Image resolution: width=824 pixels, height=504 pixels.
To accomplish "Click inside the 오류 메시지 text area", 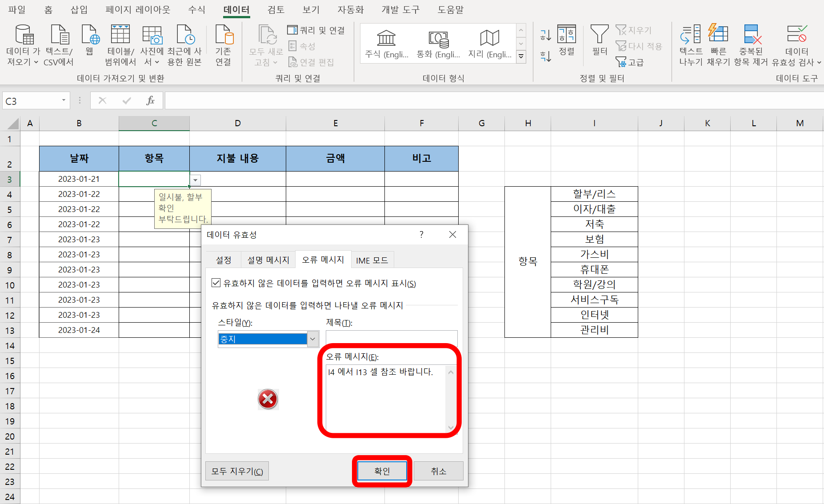I will point(386,398).
